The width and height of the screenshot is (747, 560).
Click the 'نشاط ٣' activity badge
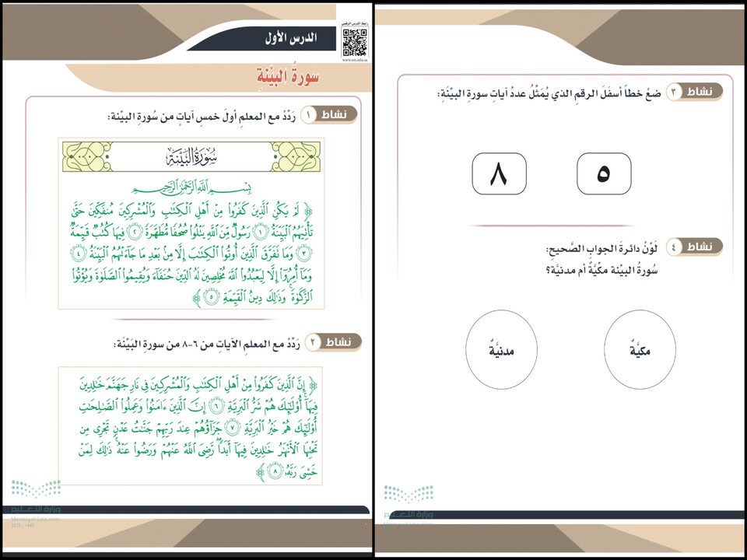(x=694, y=92)
